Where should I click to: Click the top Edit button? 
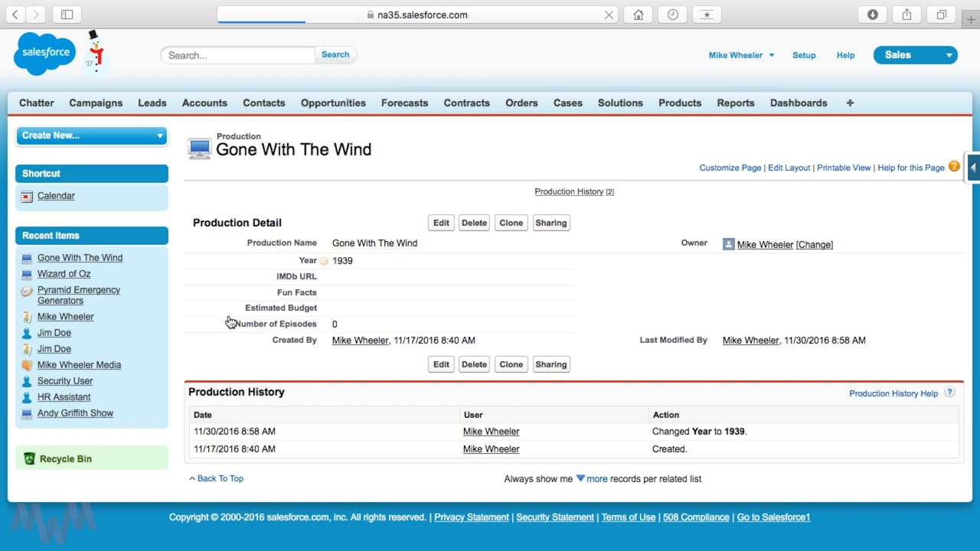coord(441,223)
